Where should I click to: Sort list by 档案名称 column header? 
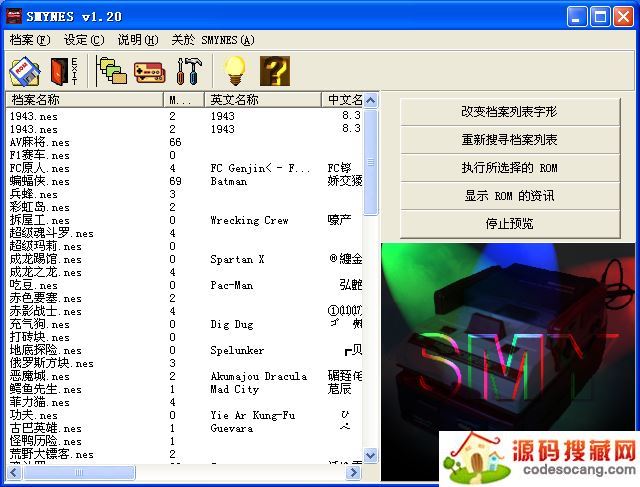coord(85,100)
